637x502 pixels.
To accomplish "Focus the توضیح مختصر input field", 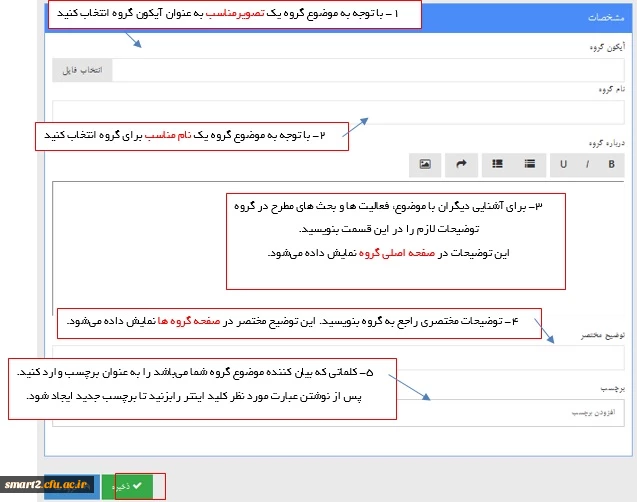I will [338, 356].
